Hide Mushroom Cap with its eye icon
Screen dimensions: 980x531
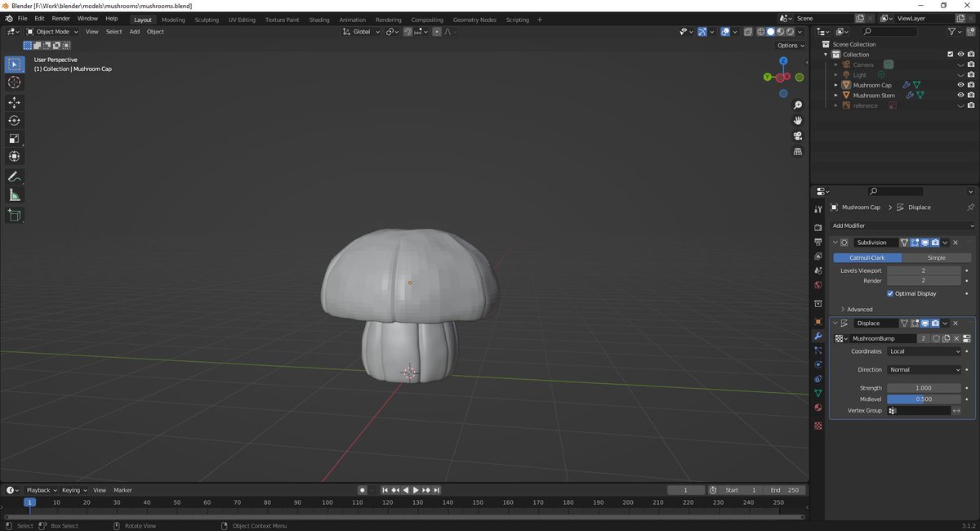[x=960, y=85]
